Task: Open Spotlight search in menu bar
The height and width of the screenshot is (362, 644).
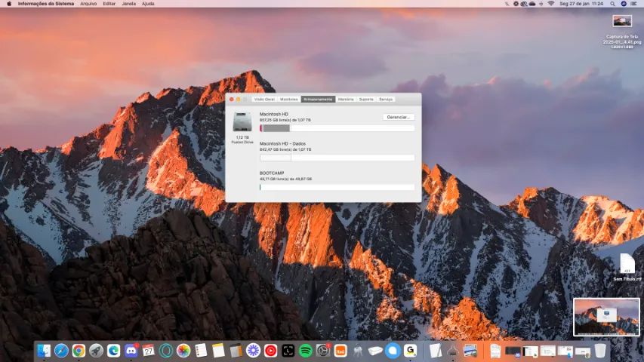Action: click(x=612, y=4)
